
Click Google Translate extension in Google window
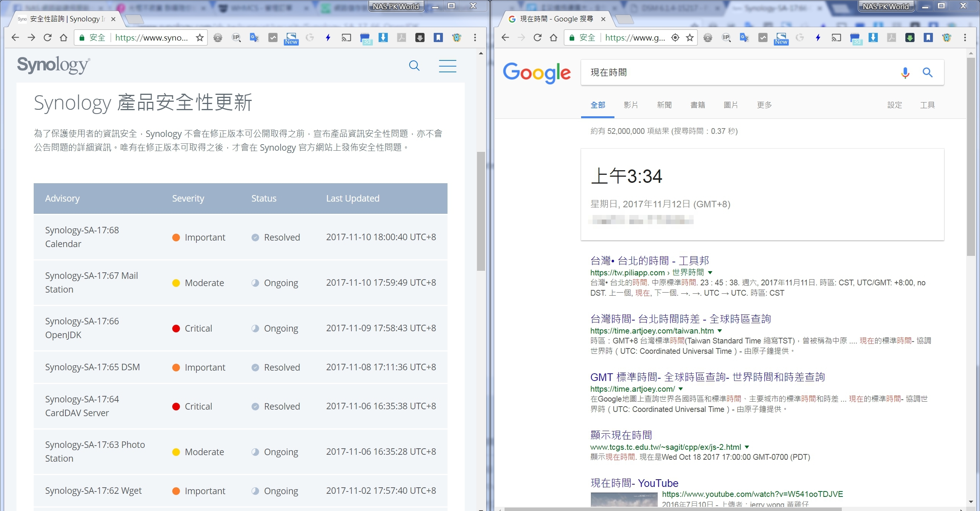[x=744, y=37]
